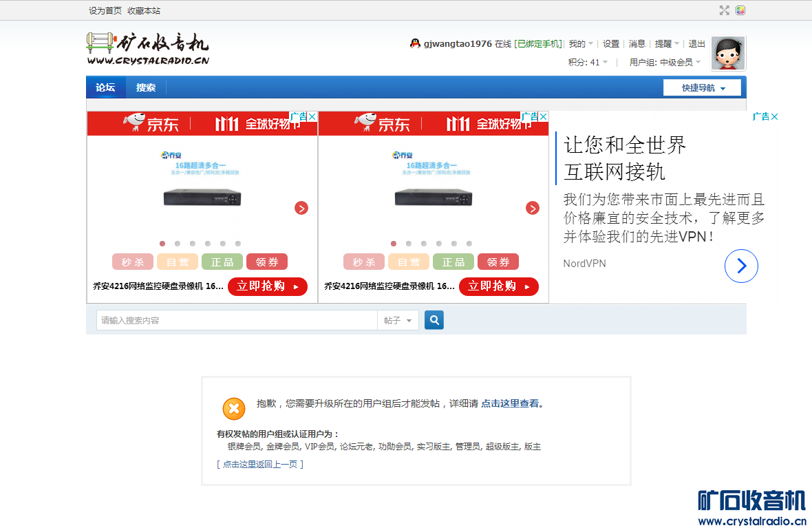The width and height of the screenshot is (812, 530).
Task: Click the NordVPN ad headline 让您和全世界互联网接轨
Action: [x=625, y=158]
